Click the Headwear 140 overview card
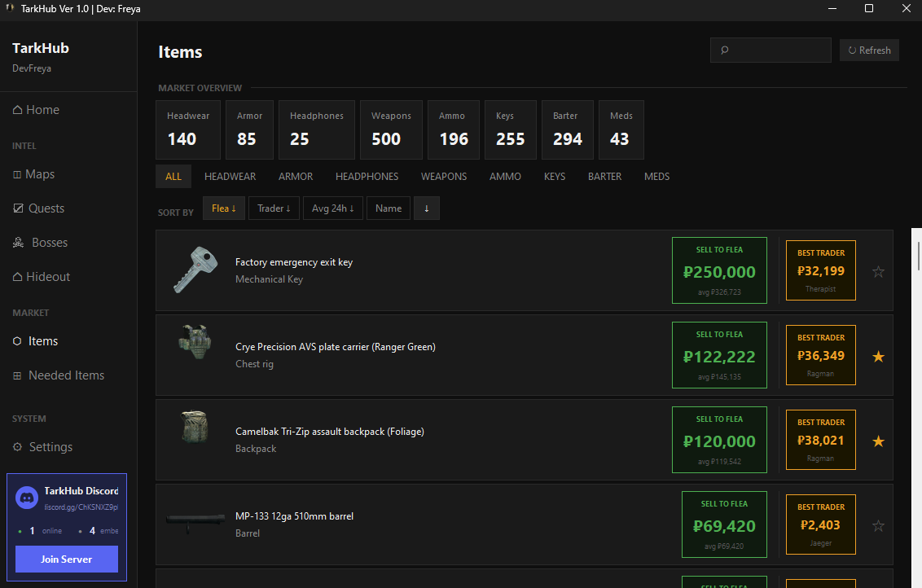This screenshot has height=588, width=922. pyautogui.click(x=188, y=130)
